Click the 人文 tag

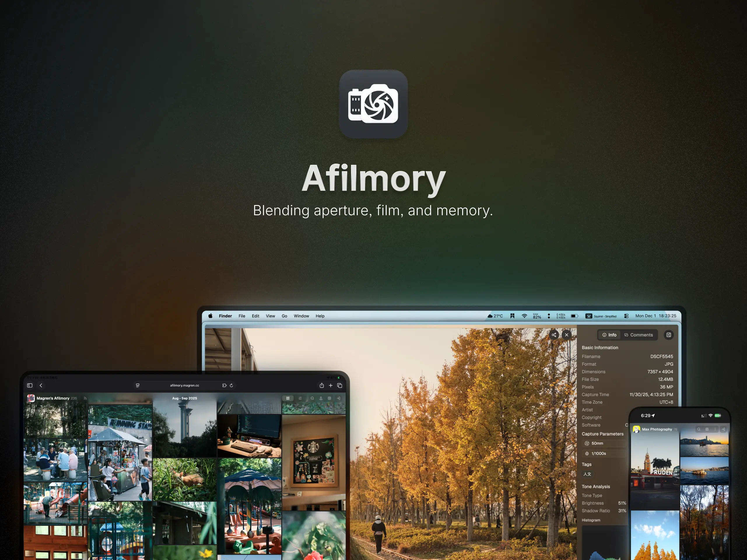pyautogui.click(x=587, y=474)
